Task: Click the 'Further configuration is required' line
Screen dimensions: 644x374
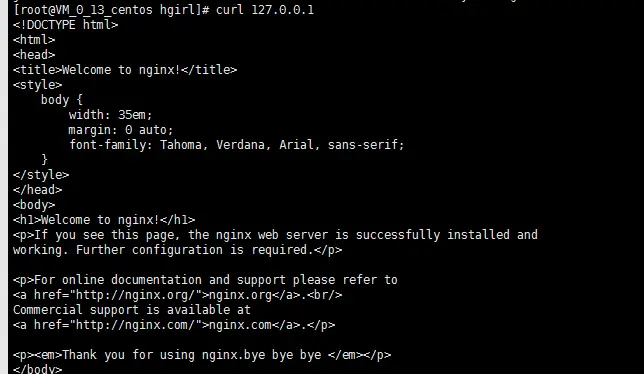Action: (x=177, y=250)
